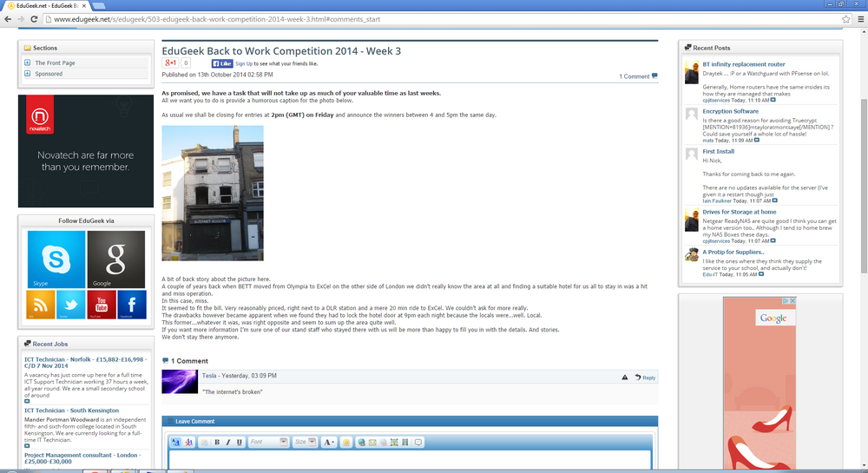The height and width of the screenshot is (473, 868).
Task: Toggle italic formatting in comment editor
Action: [x=228, y=442]
